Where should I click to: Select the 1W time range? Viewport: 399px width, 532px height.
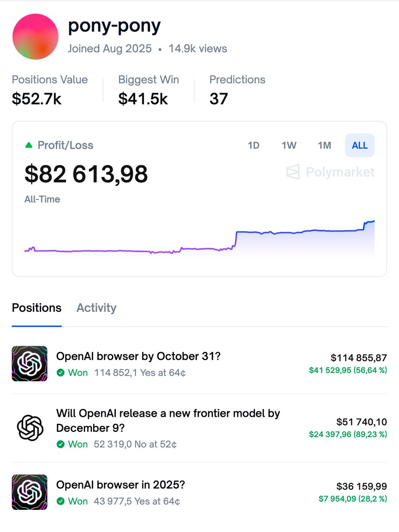[289, 145]
